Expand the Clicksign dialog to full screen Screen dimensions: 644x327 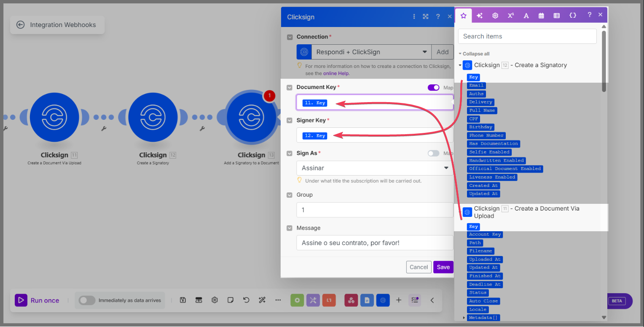(x=426, y=17)
